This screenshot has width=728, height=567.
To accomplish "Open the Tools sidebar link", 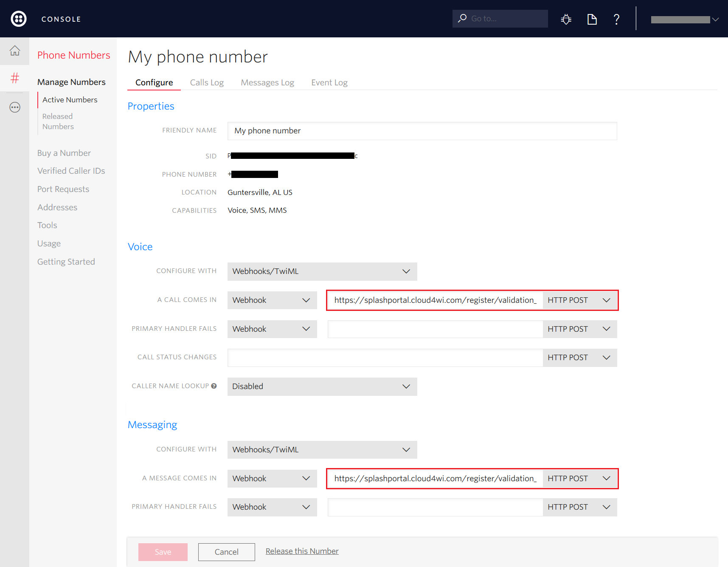I will click(47, 225).
